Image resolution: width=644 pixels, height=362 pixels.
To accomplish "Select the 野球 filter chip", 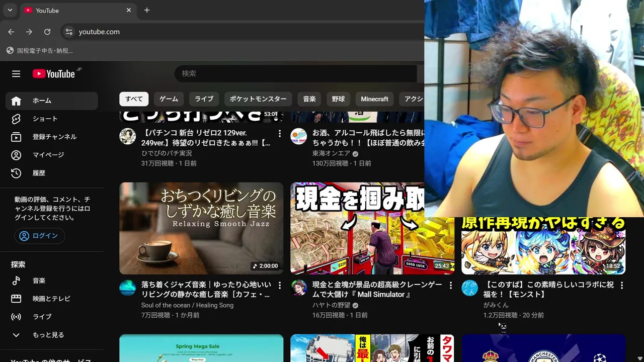I will [338, 99].
